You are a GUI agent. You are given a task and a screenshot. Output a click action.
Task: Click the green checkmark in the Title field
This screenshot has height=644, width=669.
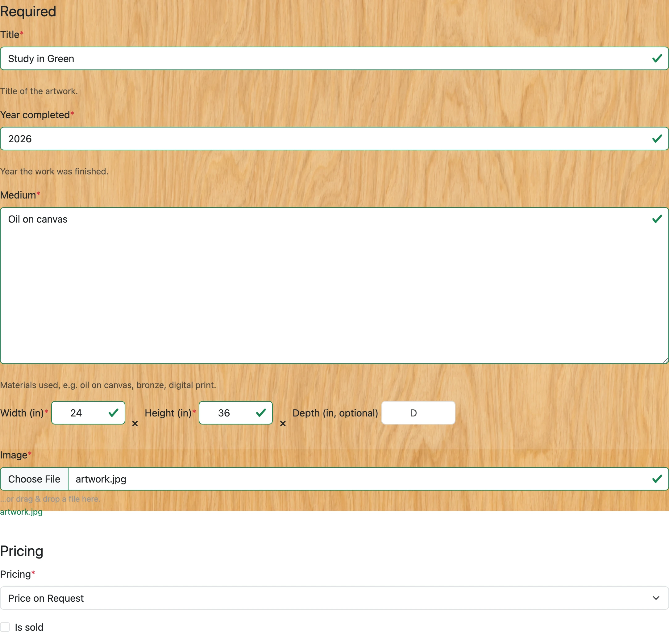pos(657,58)
